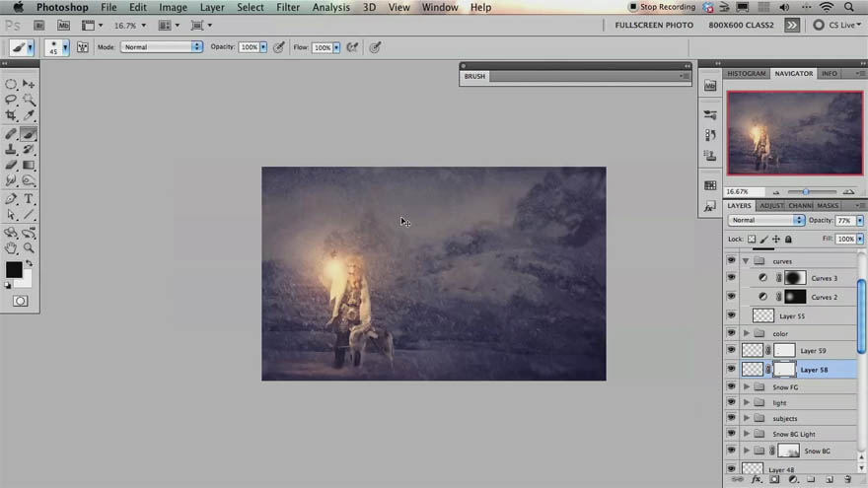The height and width of the screenshot is (488, 868).
Task: Select the Move tool
Action: pyautogui.click(x=29, y=84)
